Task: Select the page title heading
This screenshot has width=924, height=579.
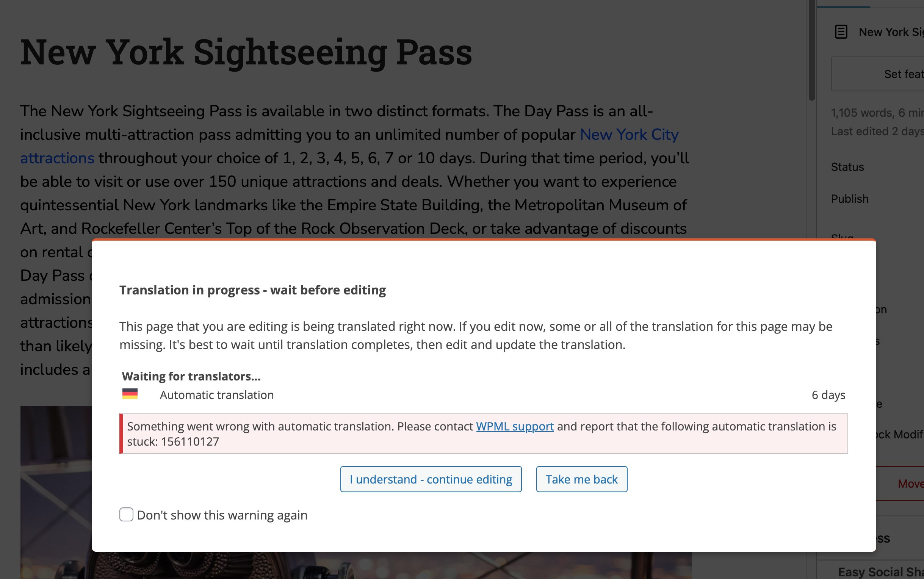Action: 246,52
